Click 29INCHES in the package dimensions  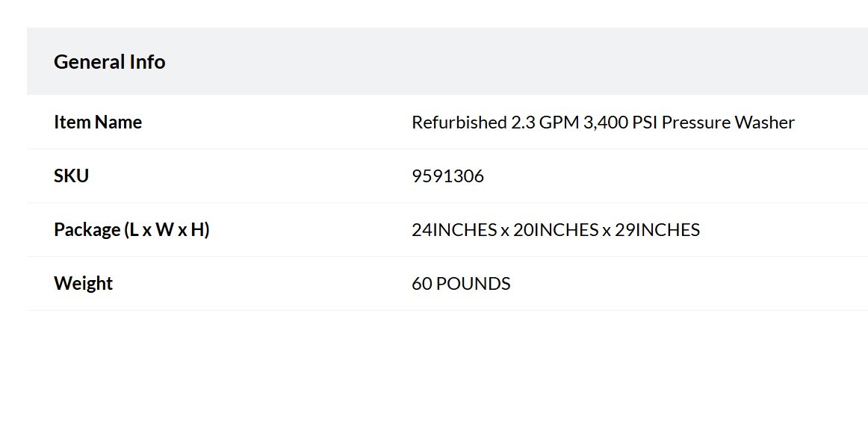pyautogui.click(x=657, y=230)
